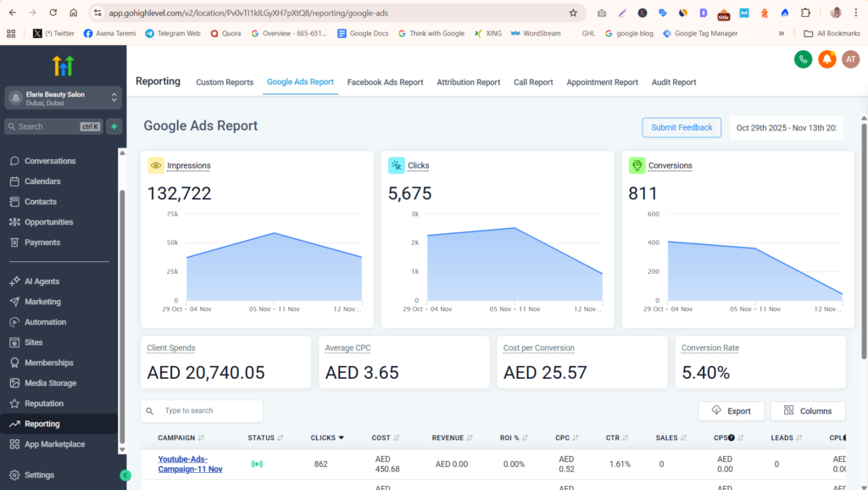Select Reporting in the sidebar
The height and width of the screenshot is (490, 868).
pyautogui.click(x=58, y=424)
